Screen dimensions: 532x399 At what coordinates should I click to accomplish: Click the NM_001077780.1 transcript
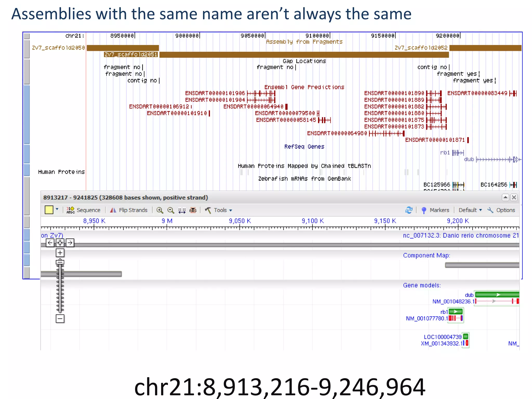tap(435, 318)
